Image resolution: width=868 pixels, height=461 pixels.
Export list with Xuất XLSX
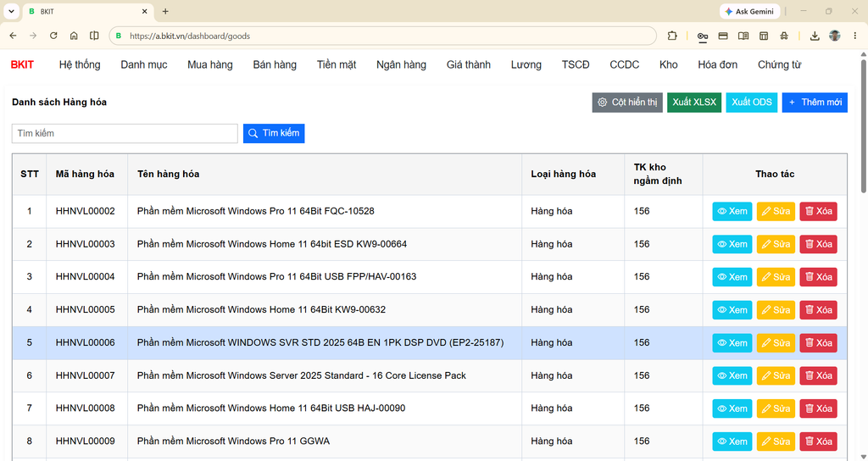pos(694,103)
